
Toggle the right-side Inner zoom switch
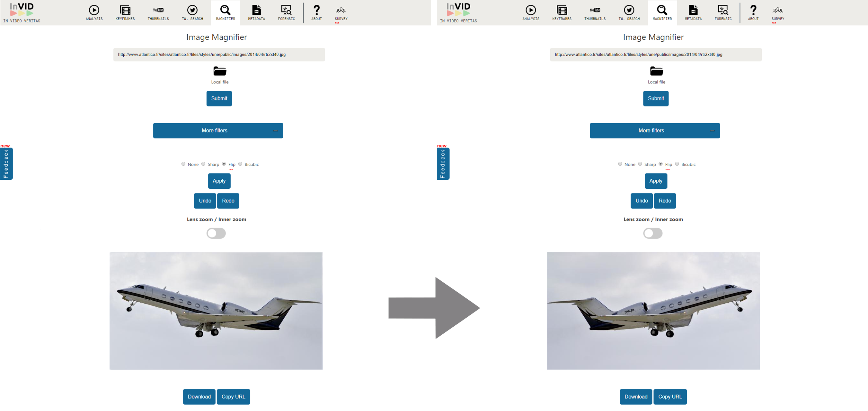click(x=653, y=233)
